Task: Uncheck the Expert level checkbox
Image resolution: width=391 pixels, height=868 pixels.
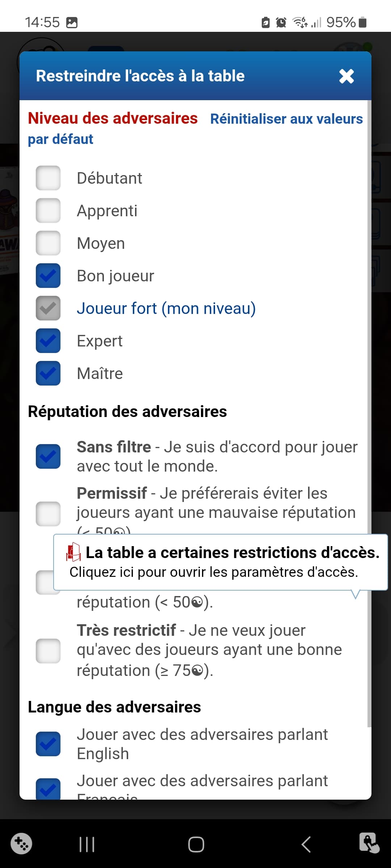Action: [x=48, y=341]
